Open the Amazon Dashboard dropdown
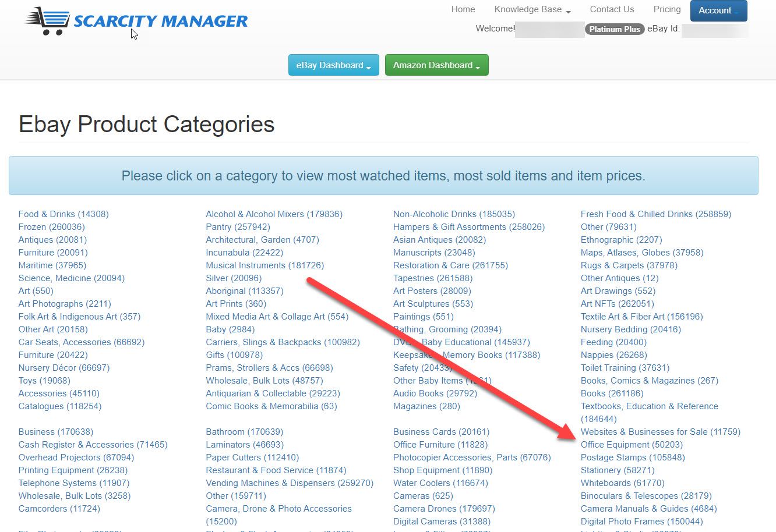 coord(437,65)
